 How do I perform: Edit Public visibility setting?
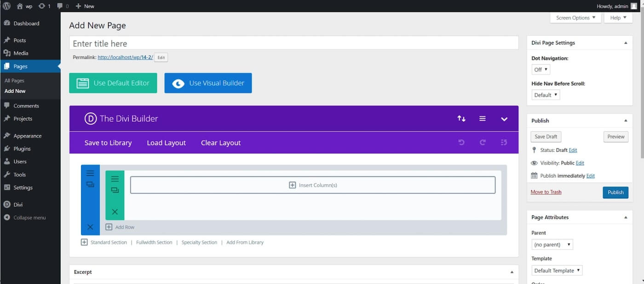(580, 163)
